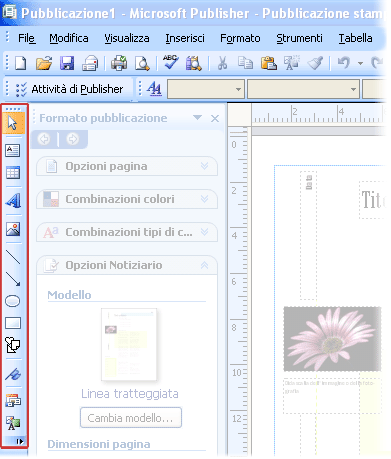Screen dimensions: 391x459
Task: Expand the Opzioni pagina section
Action: pyautogui.click(x=127, y=166)
